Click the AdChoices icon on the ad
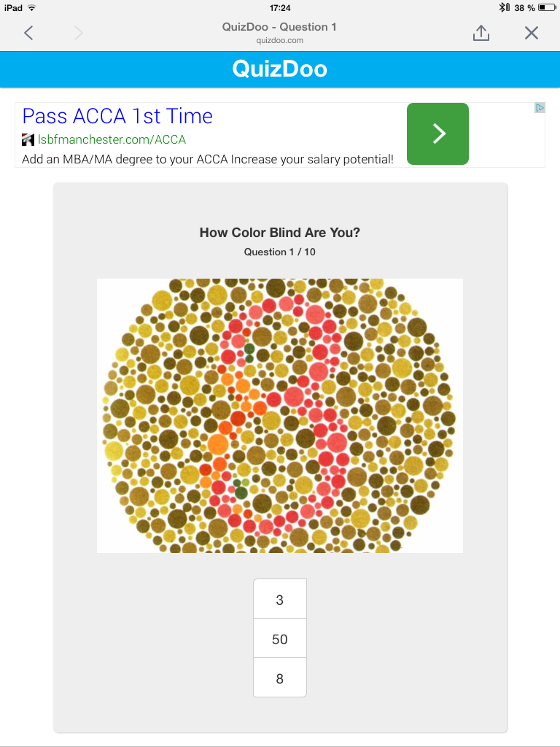The image size is (560, 747). [540, 108]
